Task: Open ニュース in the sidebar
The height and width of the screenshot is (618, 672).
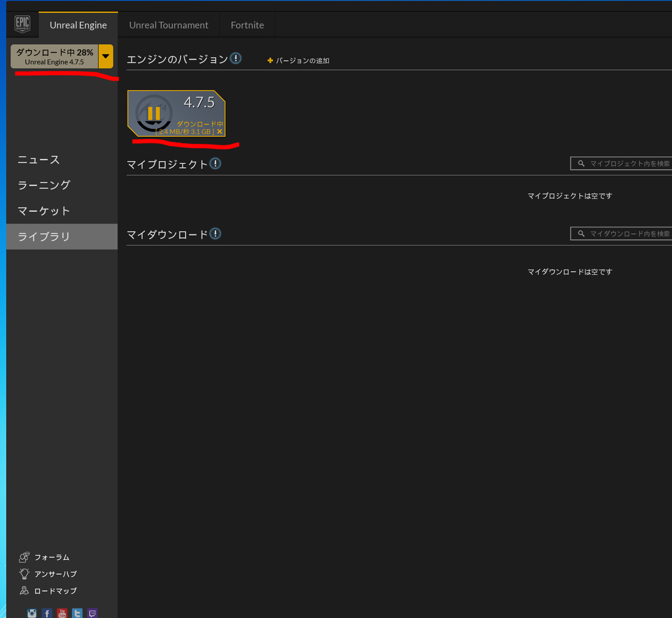Action: click(62, 160)
